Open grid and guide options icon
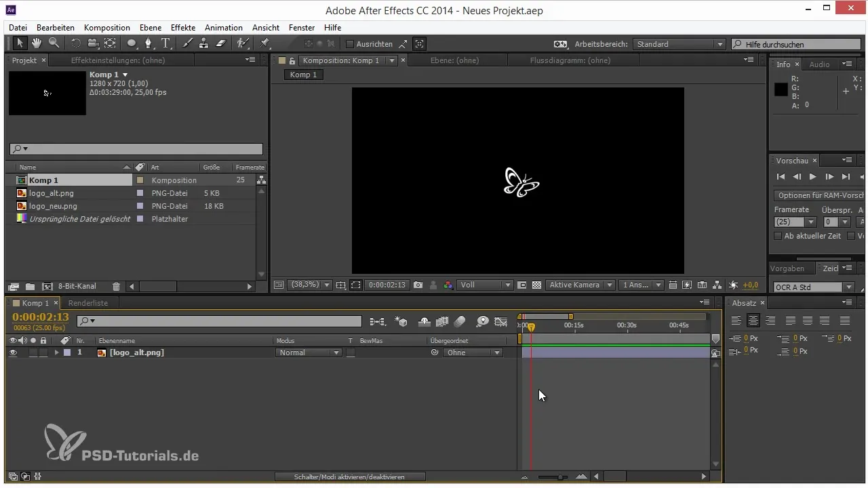 pyautogui.click(x=340, y=285)
